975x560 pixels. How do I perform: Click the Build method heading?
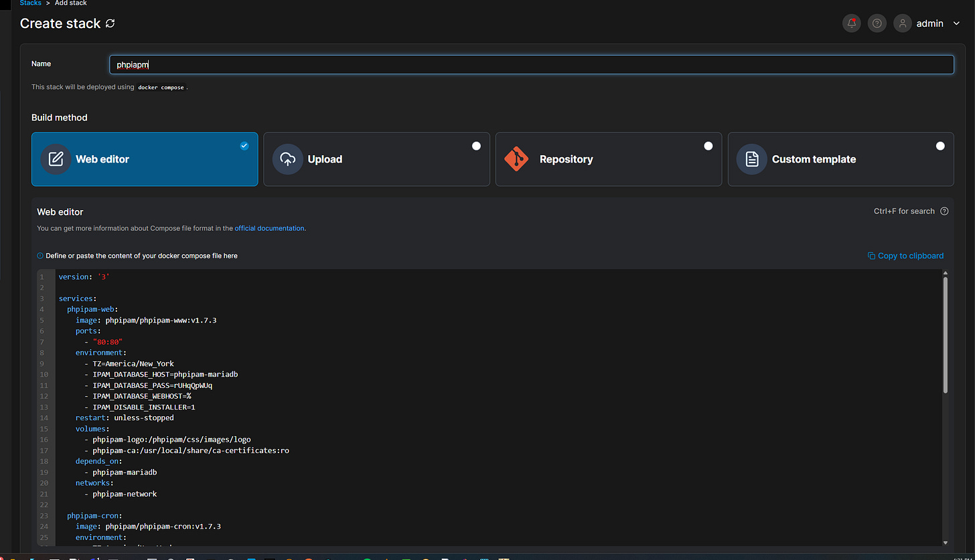[60, 118]
